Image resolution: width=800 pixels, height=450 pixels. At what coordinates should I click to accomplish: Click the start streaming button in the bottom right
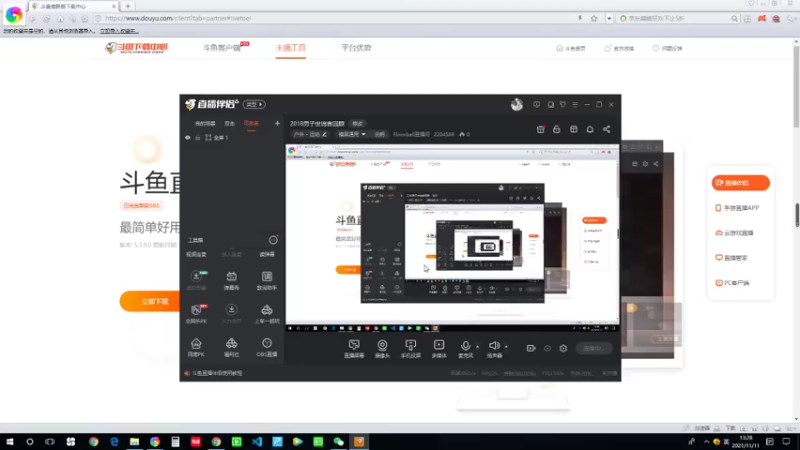593,348
